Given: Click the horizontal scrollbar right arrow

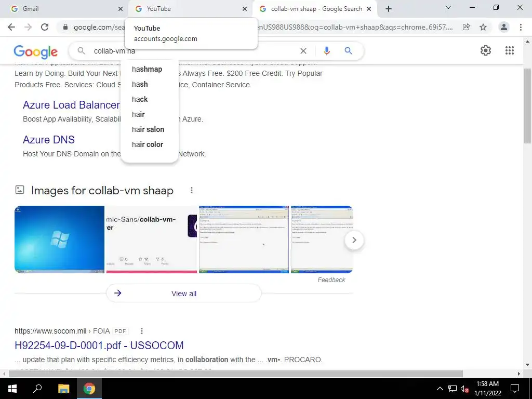Looking at the screenshot, I should click(x=519, y=374).
